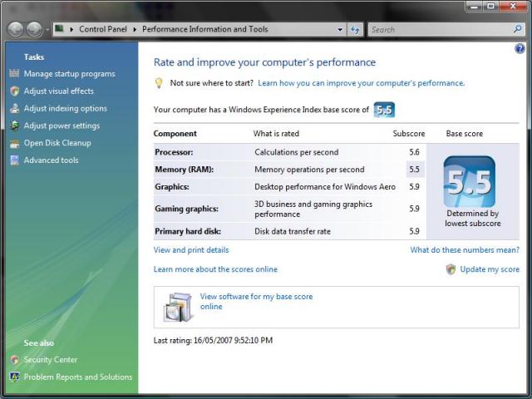This screenshot has width=532, height=399.
Task: Open Learn how you can improve performance link
Action: pyautogui.click(x=361, y=83)
